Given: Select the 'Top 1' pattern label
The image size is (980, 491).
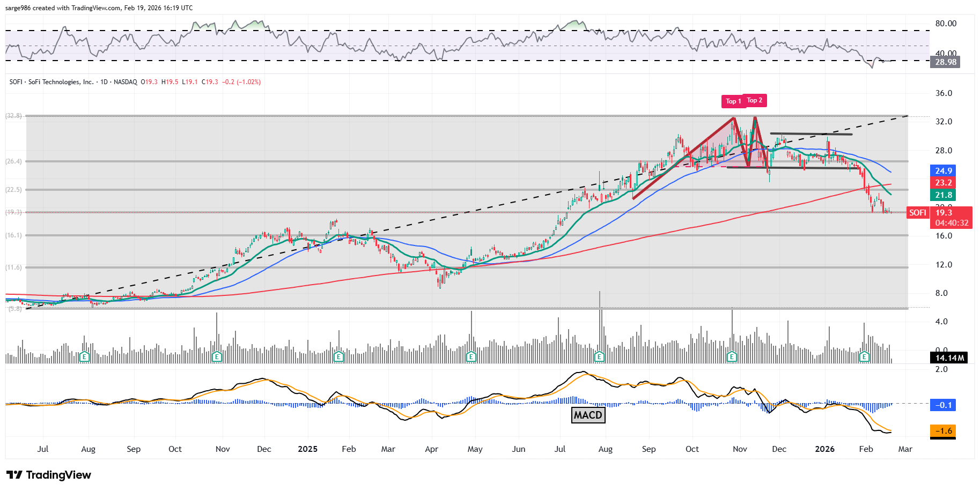Looking at the screenshot, I should pyautogui.click(x=733, y=101).
